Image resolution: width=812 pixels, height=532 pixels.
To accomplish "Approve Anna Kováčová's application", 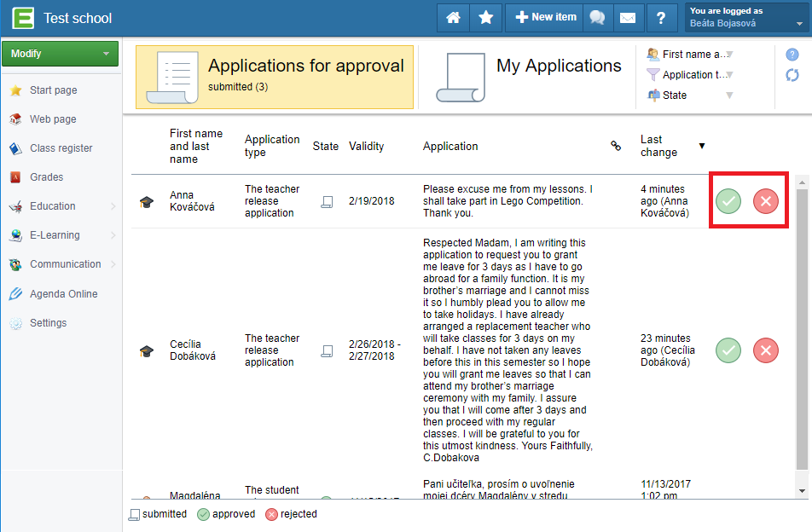I will 728,201.
